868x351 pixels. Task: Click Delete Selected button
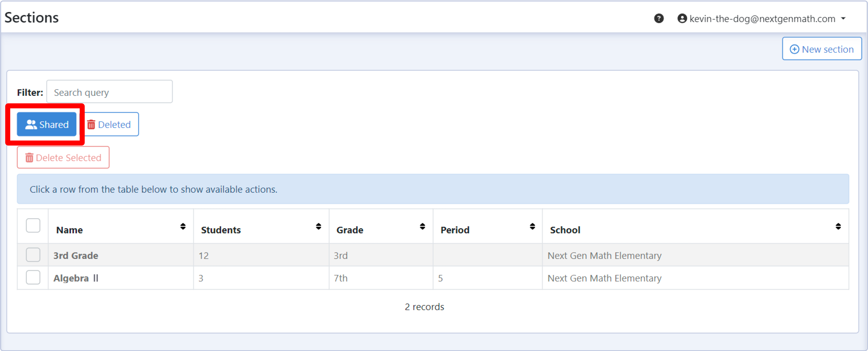pyautogui.click(x=63, y=157)
